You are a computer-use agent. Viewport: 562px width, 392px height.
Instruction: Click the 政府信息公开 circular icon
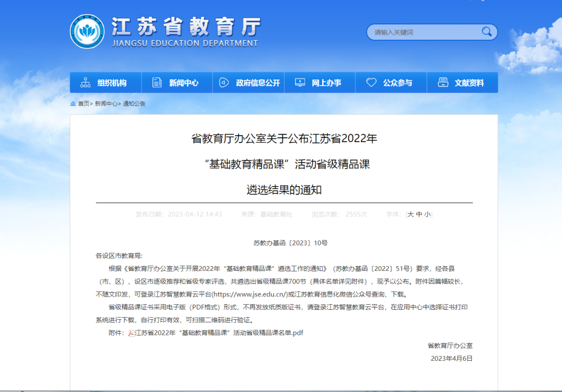click(x=224, y=82)
